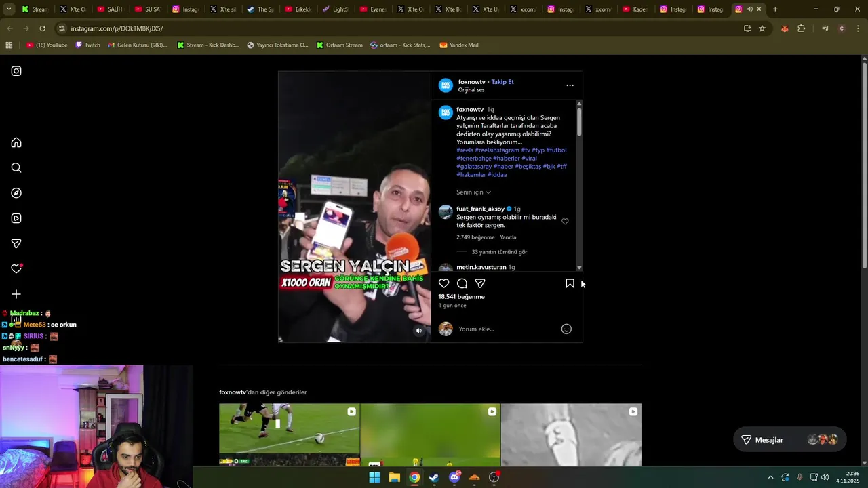The height and width of the screenshot is (488, 868).
Task: Click the comments panel scrollbar thumb
Action: pyautogui.click(x=579, y=121)
